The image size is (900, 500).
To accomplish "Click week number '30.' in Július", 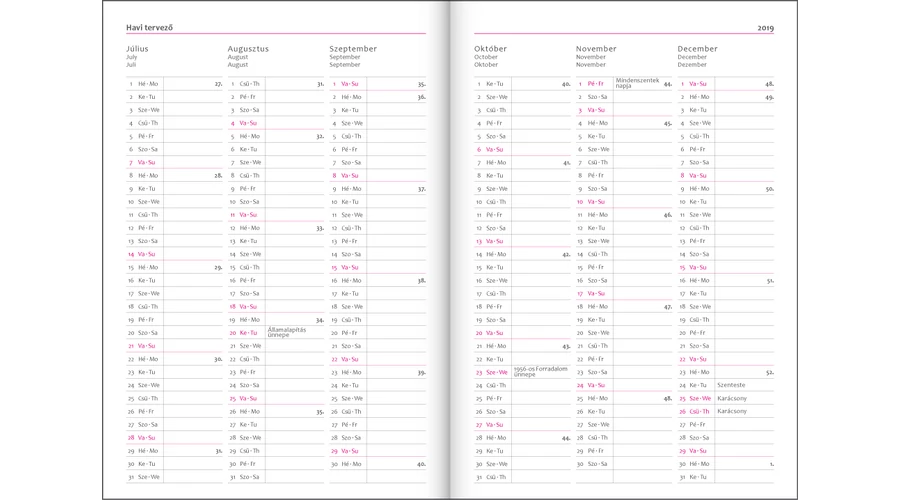I will coord(218,359).
